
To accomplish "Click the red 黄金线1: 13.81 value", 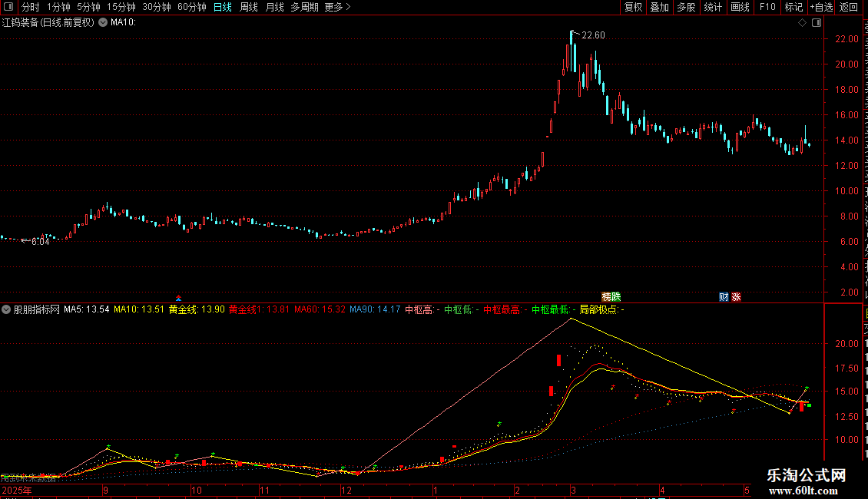I will 259,310.
